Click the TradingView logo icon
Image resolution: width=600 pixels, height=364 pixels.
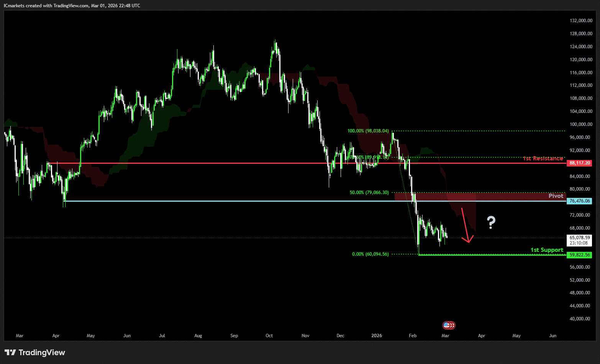10,353
